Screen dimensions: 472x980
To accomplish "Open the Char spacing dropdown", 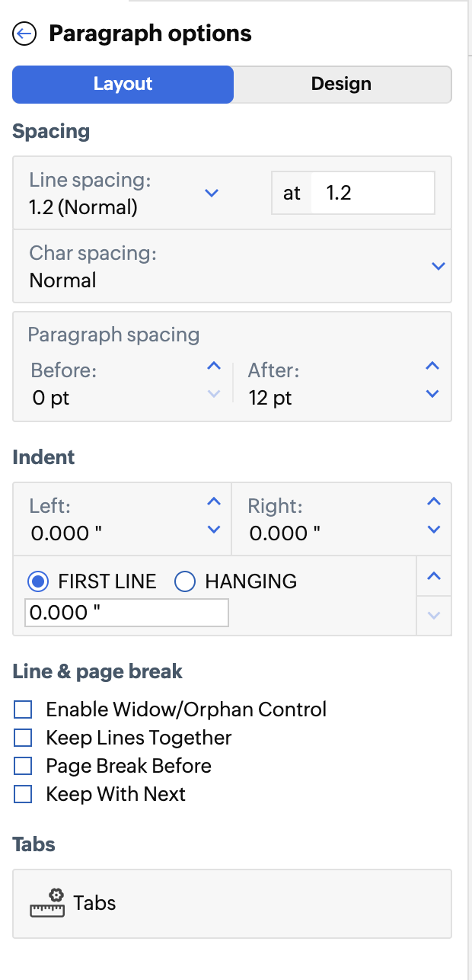I will click(x=438, y=267).
